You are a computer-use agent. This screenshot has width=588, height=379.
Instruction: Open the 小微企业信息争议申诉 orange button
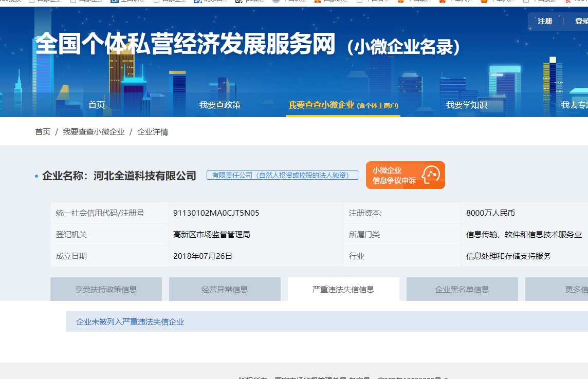coord(406,175)
